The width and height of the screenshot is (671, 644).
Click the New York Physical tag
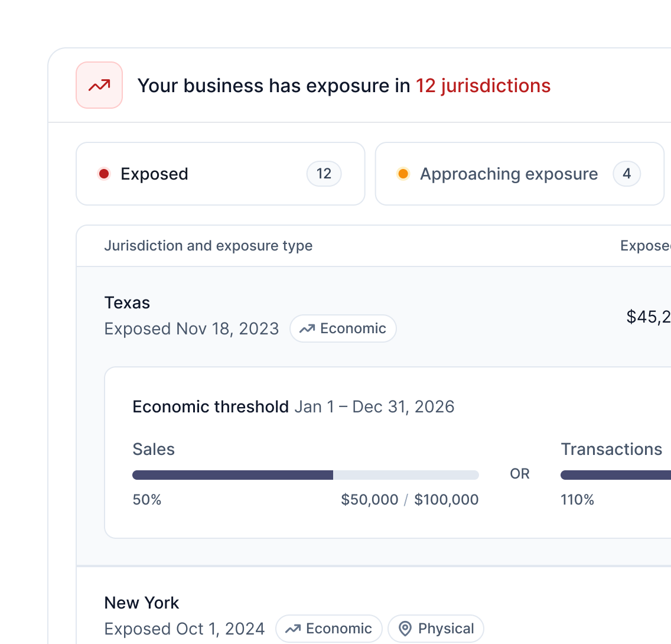click(436, 629)
